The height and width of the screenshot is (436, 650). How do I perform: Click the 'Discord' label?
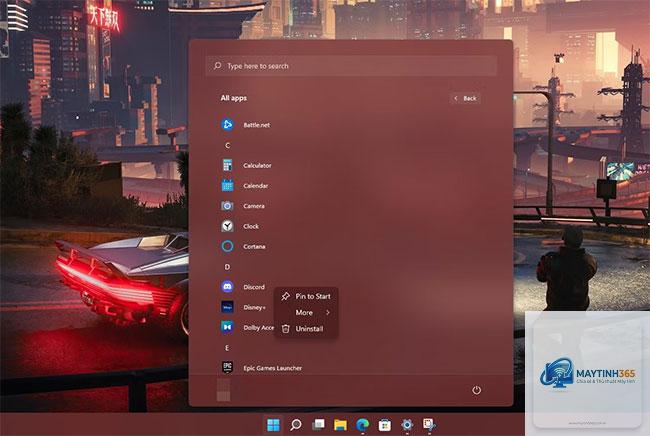click(254, 287)
